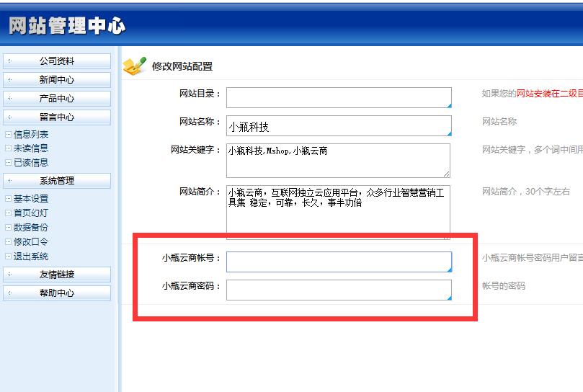The width and height of the screenshot is (583, 392).
Task: Open the 数据备份 link
Action: coord(31,227)
